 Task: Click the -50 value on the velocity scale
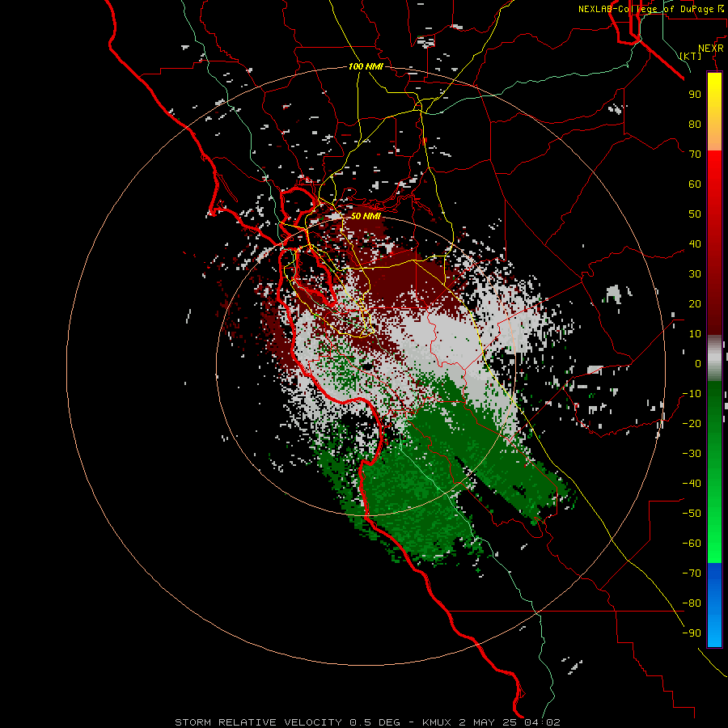[692, 514]
